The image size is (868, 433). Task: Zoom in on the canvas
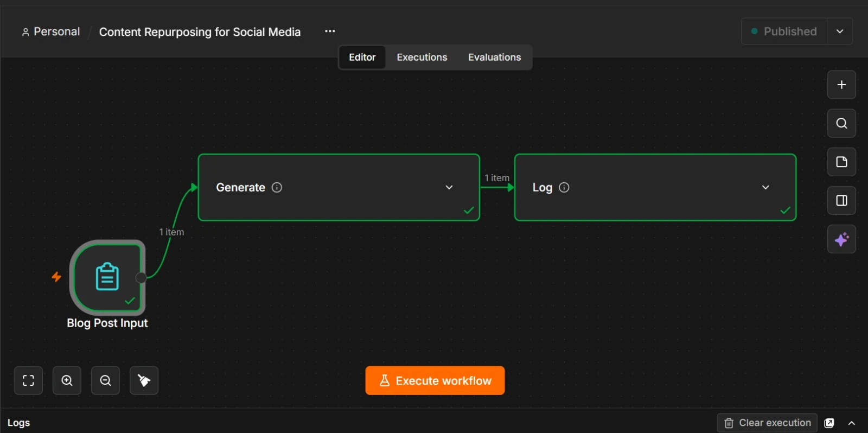tap(67, 380)
